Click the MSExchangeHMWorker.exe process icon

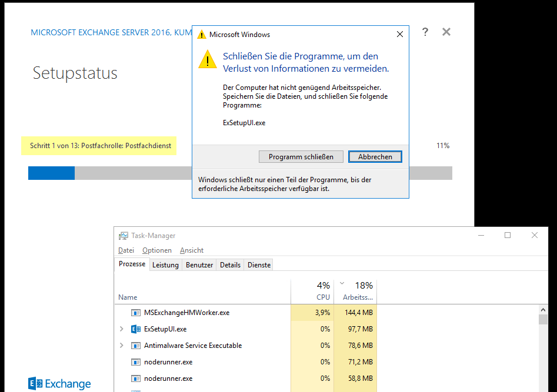pos(136,313)
